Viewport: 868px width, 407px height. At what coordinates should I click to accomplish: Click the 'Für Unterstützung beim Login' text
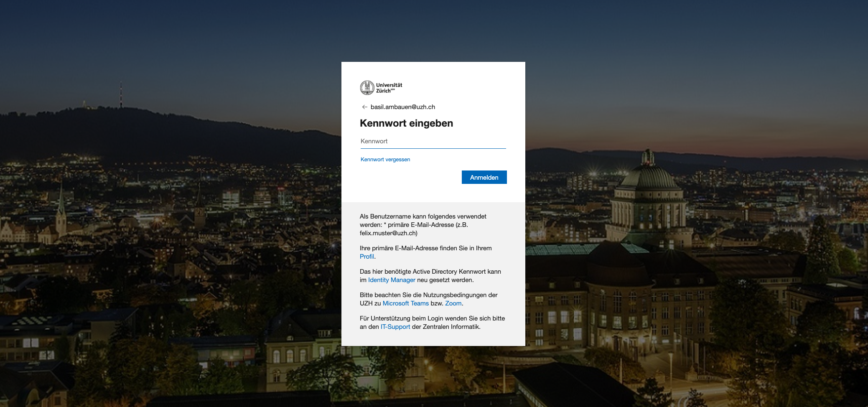[432, 318]
